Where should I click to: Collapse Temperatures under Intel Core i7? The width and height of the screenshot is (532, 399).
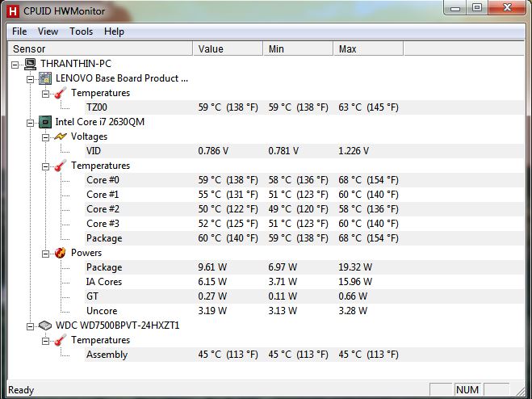pyautogui.click(x=45, y=166)
